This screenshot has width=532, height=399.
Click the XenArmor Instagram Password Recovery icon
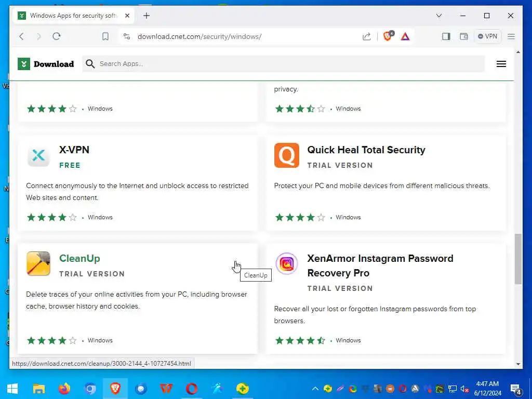(287, 263)
